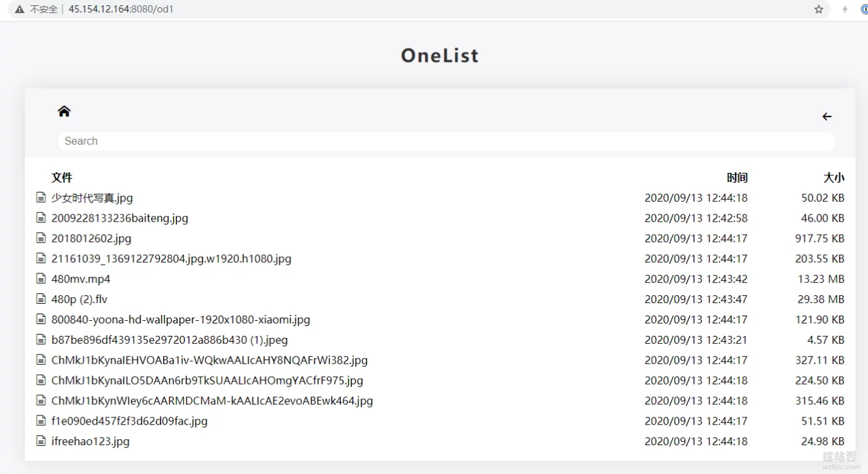Open the 少女时代写真.jpg file
The height and width of the screenshot is (474, 868).
coord(91,197)
